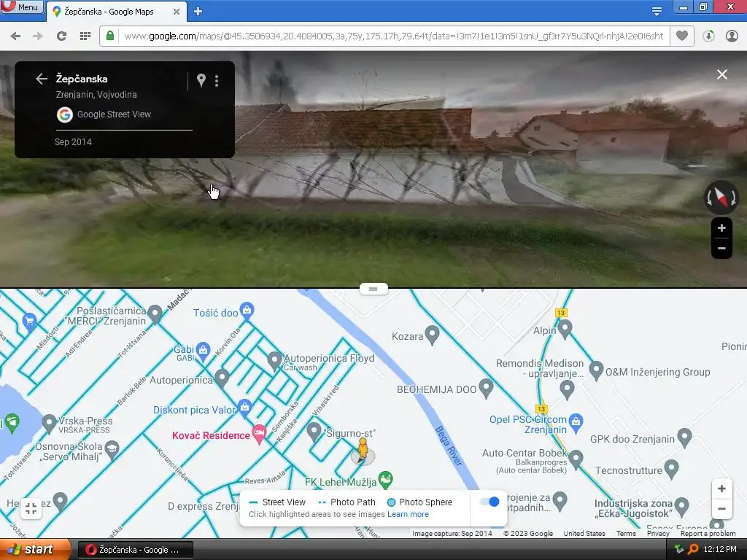The image size is (747, 560).
Task: Open the Speed Dial grid
Action: point(85,36)
